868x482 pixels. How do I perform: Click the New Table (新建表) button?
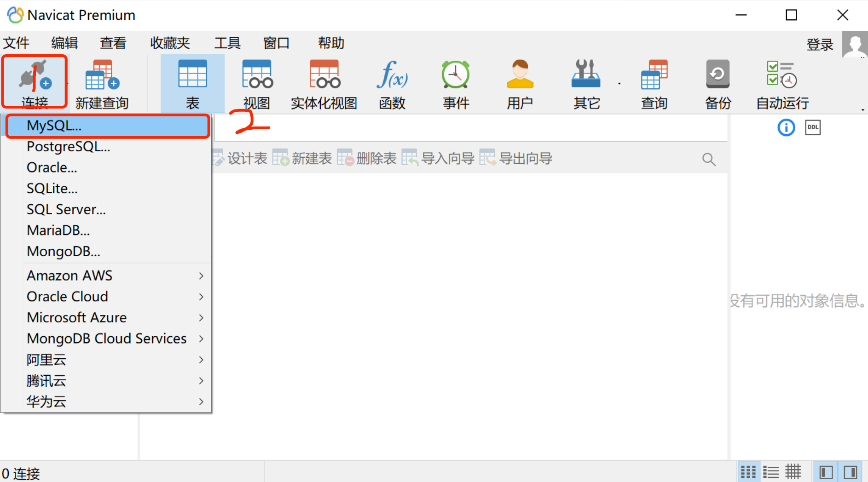pyautogui.click(x=302, y=158)
